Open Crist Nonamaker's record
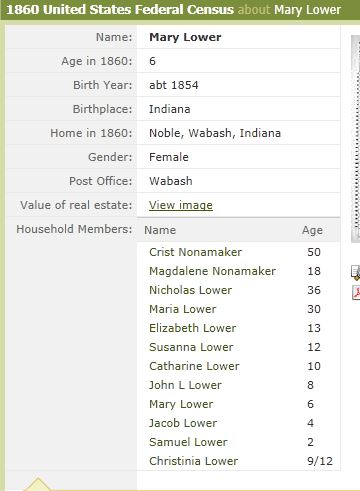The width and height of the screenshot is (360, 491). click(195, 252)
